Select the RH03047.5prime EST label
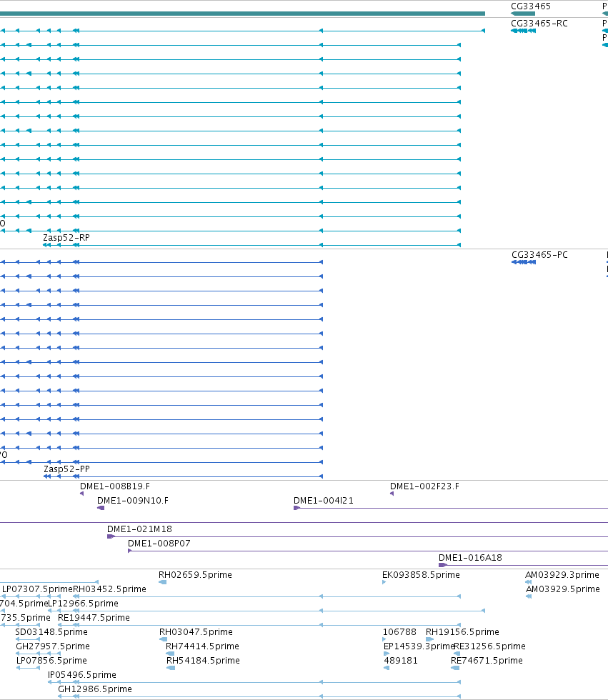This screenshot has width=608, height=700. click(196, 631)
